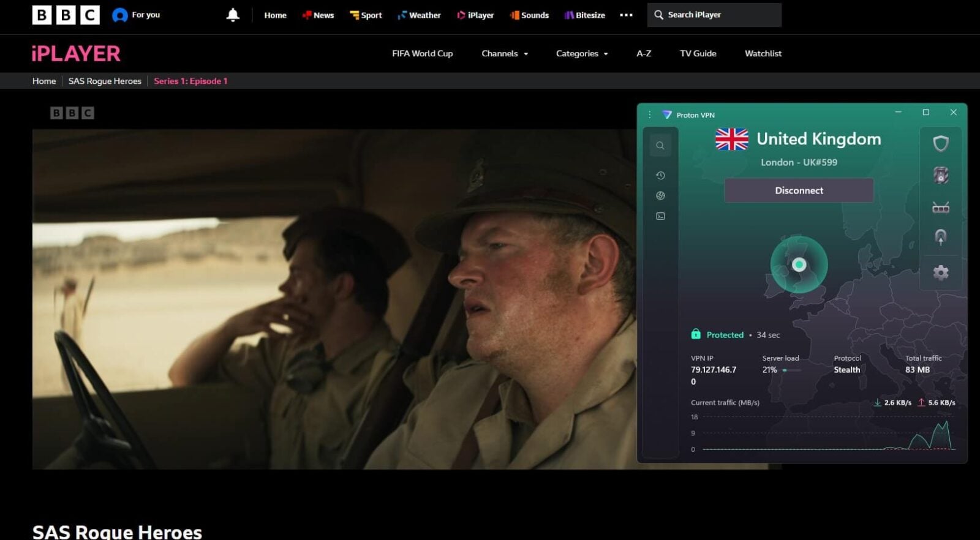The width and height of the screenshot is (980, 540).
Task: Click the Proton VPN logo in title bar
Action: tap(667, 114)
